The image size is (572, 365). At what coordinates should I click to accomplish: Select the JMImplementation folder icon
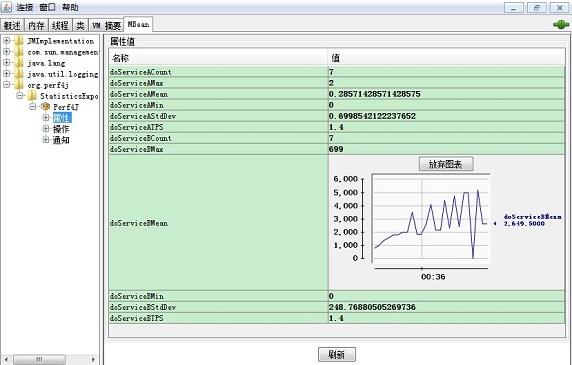[19, 41]
